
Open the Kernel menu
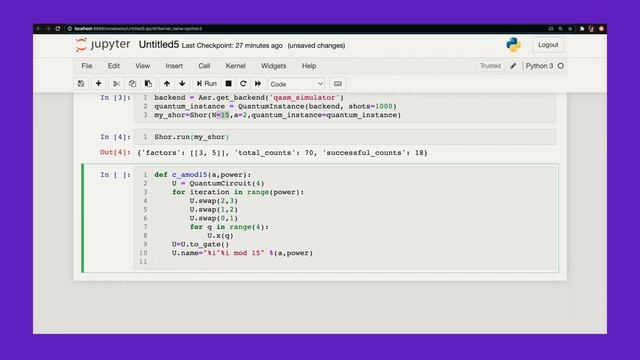tap(236, 66)
